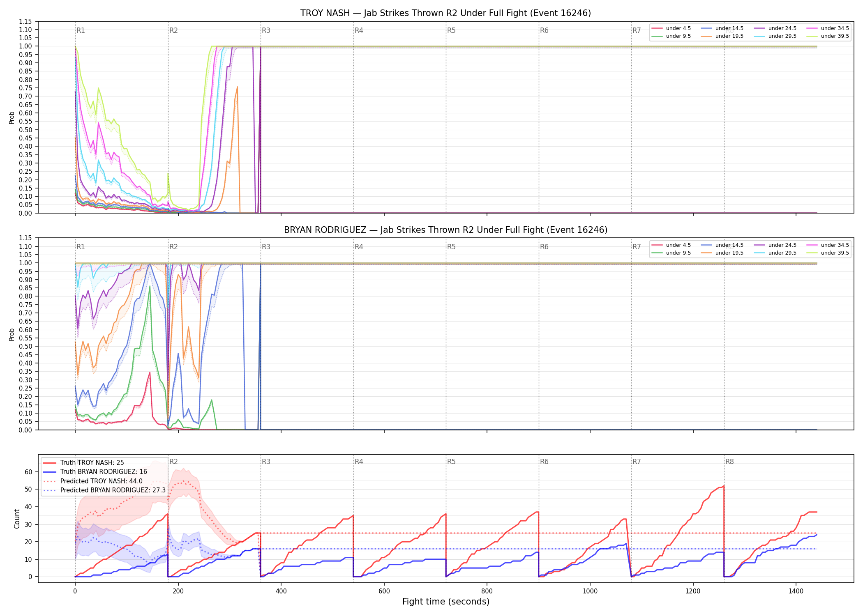Click the R3 round marker in Troy Nash chart

266,30
